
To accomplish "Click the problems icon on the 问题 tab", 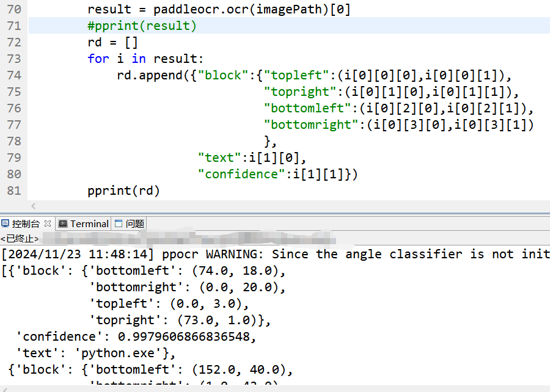I will 118,223.
